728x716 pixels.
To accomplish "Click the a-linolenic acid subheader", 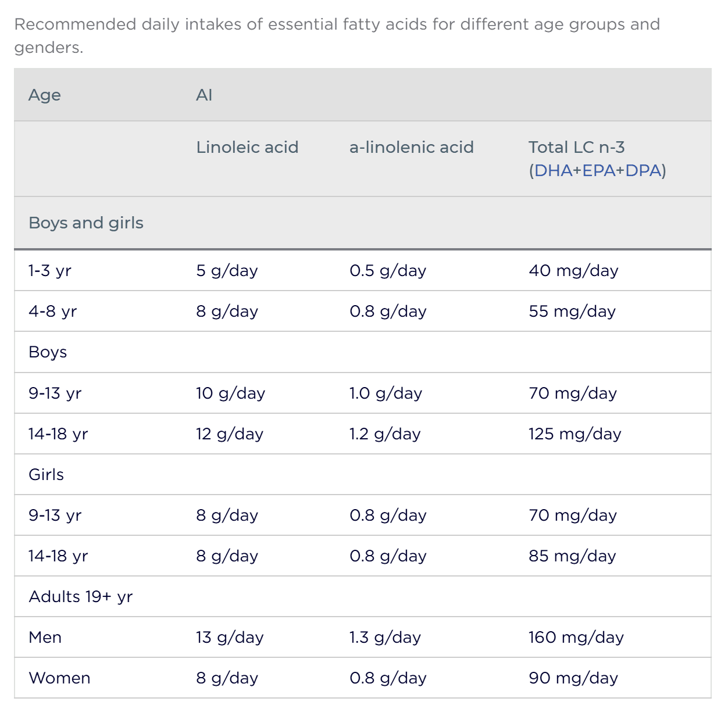I will (411, 148).
